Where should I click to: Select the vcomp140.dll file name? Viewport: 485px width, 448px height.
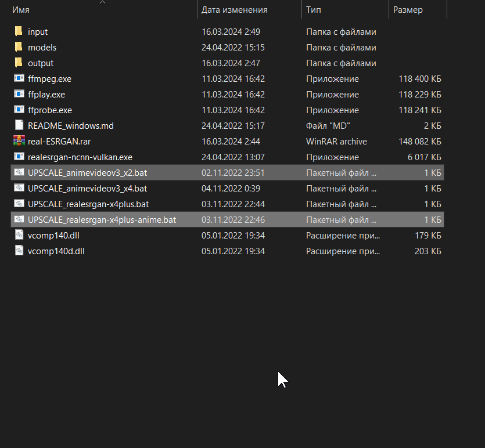(x=53, y=236)
